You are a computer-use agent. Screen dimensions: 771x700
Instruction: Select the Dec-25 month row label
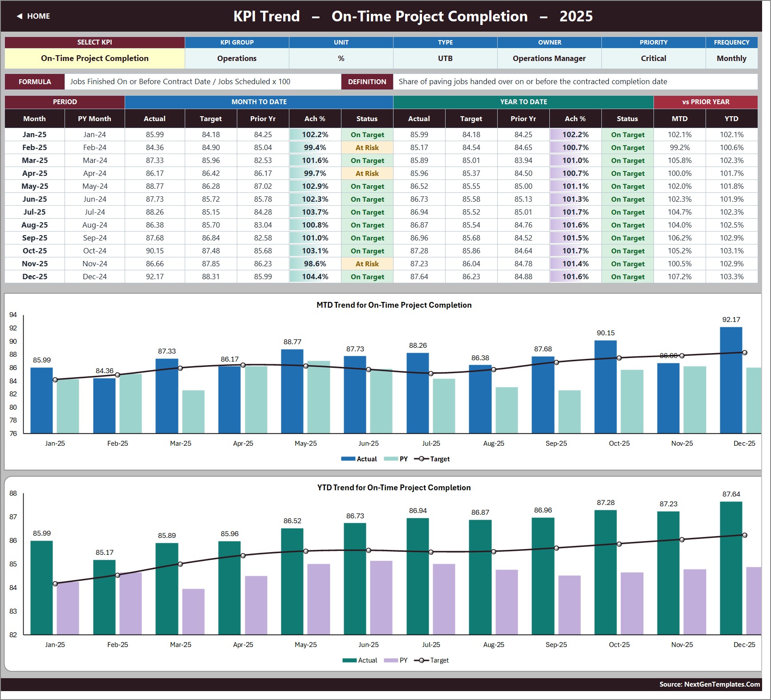click(35, 277)
